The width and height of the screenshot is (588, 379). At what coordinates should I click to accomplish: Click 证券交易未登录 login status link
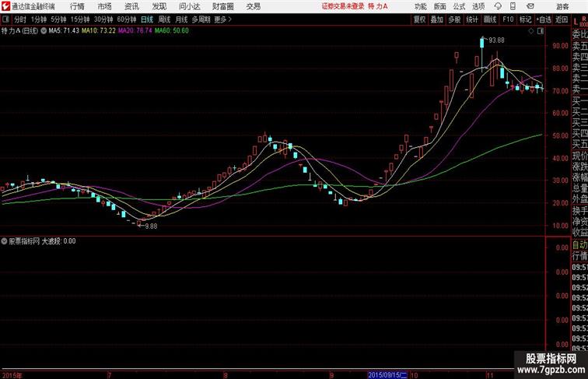coord(343,6)
